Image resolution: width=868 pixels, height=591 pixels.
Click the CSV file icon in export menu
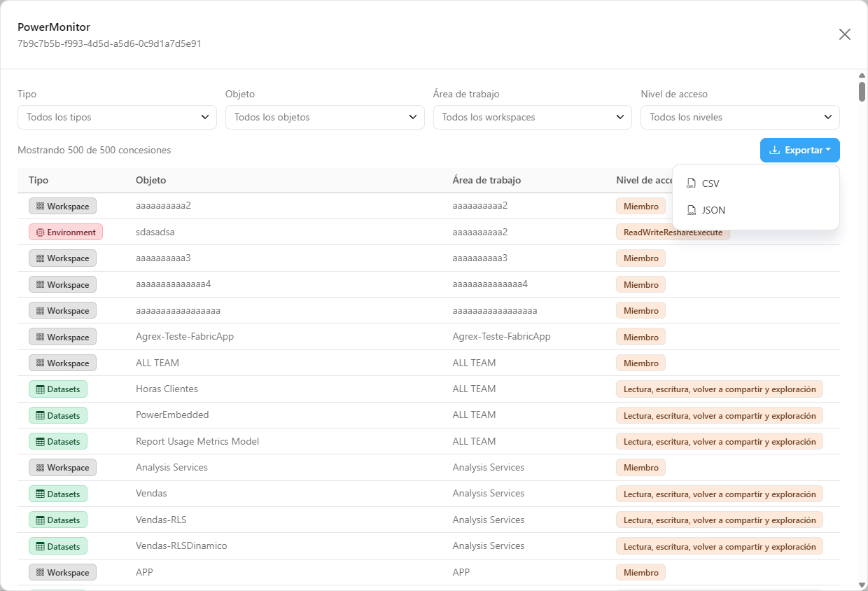click(x=692, y=183)
